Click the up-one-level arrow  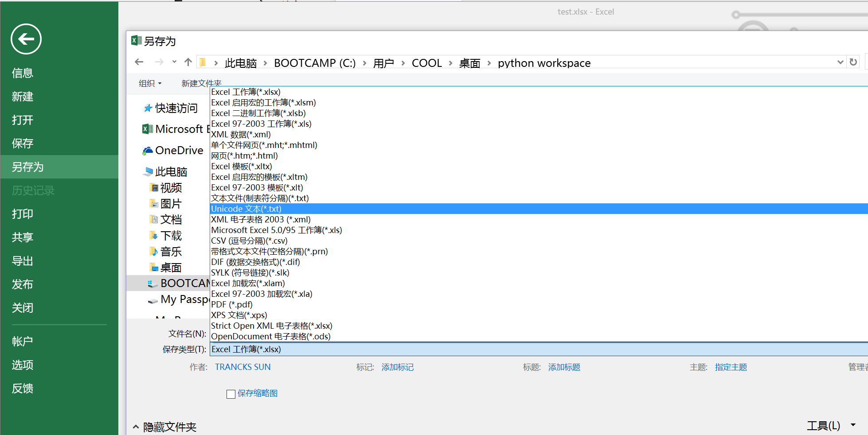pyautogui.click(x=188, y=62)
